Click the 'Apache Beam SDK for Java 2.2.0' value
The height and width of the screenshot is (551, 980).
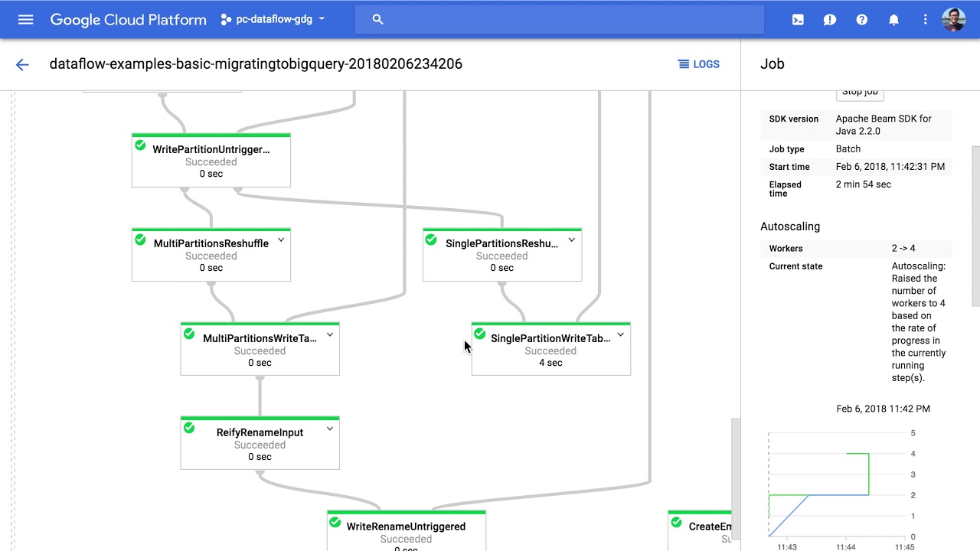[x=884, y=125]
